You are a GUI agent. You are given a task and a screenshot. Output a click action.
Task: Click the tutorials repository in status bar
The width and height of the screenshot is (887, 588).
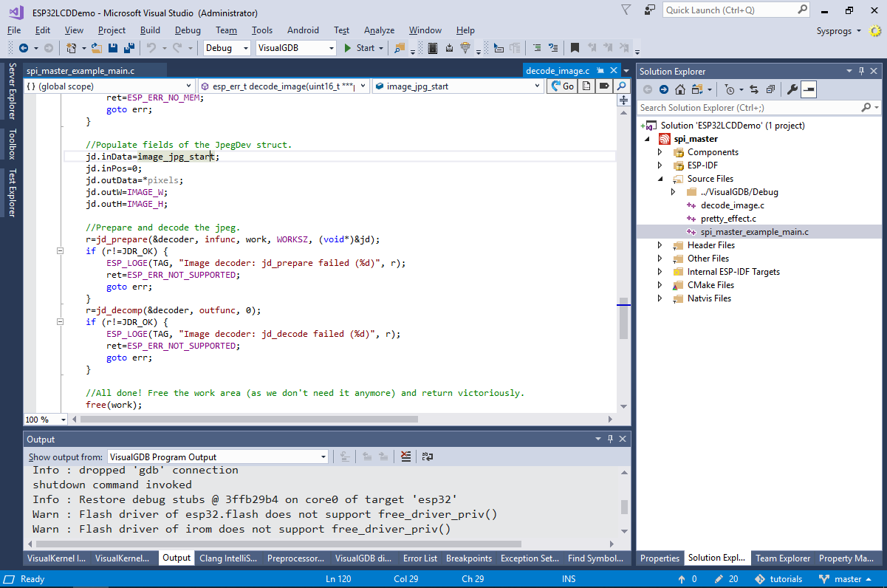point(778,579)
